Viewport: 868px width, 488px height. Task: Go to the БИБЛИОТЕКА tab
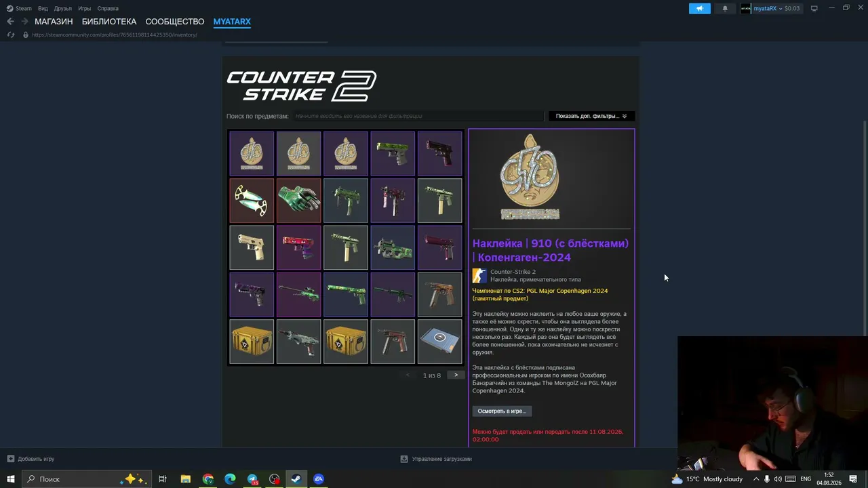[109, 22]
